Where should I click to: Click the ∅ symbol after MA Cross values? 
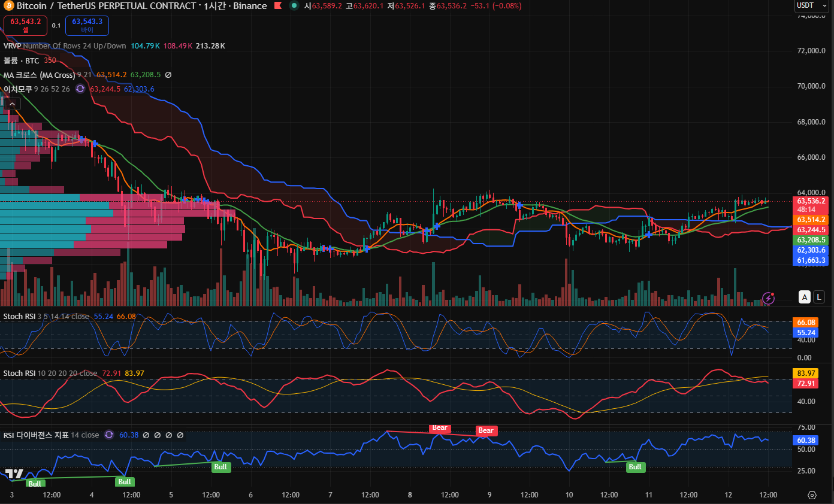[168, 75]
